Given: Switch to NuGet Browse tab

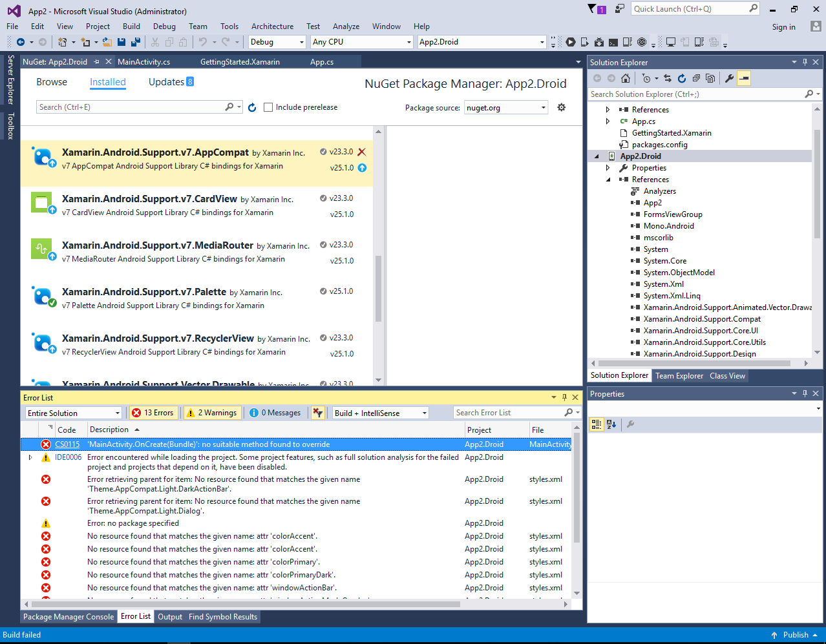Looking at the screenshot, I should coord(52,82).
